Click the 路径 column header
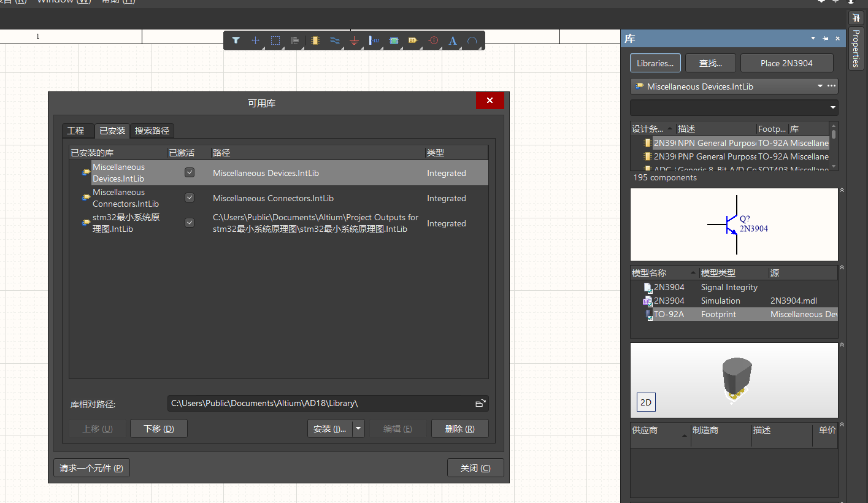The height and width of the screenshot is (503, 868). coord(318,153)
